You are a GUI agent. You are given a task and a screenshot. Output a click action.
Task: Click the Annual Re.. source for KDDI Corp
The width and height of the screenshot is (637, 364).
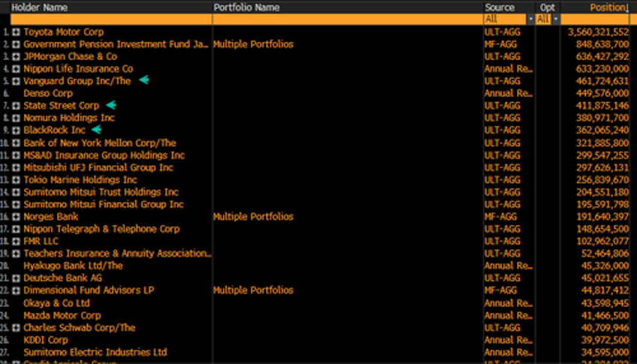(509, 340)
